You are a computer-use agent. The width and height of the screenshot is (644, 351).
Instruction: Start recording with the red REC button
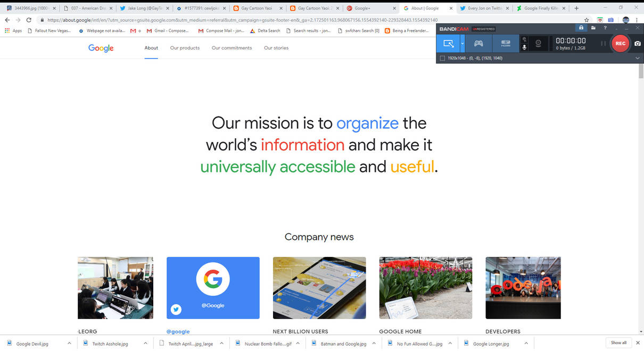620,44
